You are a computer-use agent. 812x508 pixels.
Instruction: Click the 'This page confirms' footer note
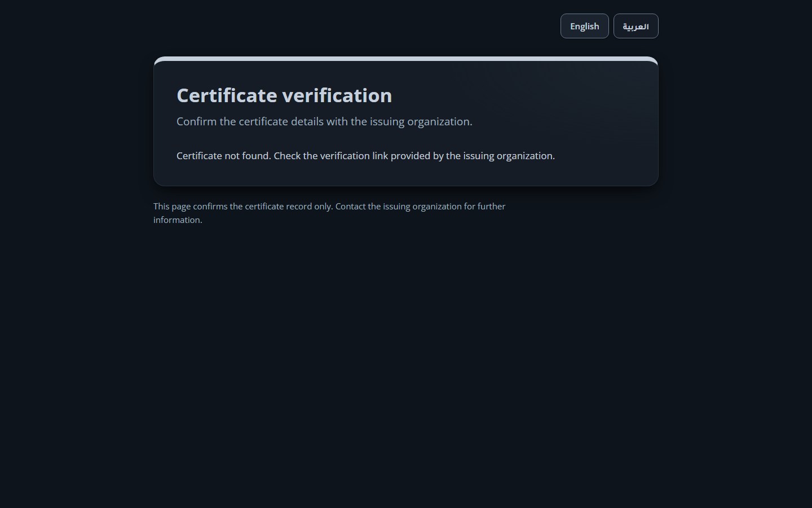coord(329,213)
